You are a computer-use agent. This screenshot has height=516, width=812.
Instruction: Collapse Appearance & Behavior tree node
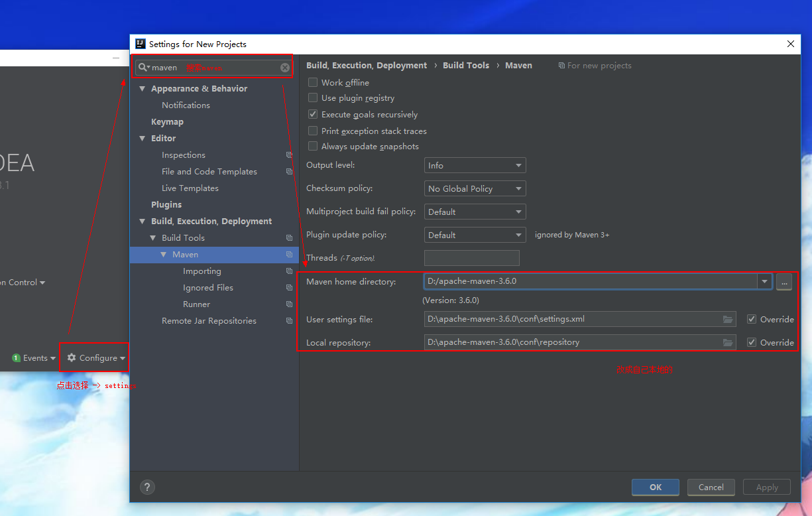coord(143,89)
